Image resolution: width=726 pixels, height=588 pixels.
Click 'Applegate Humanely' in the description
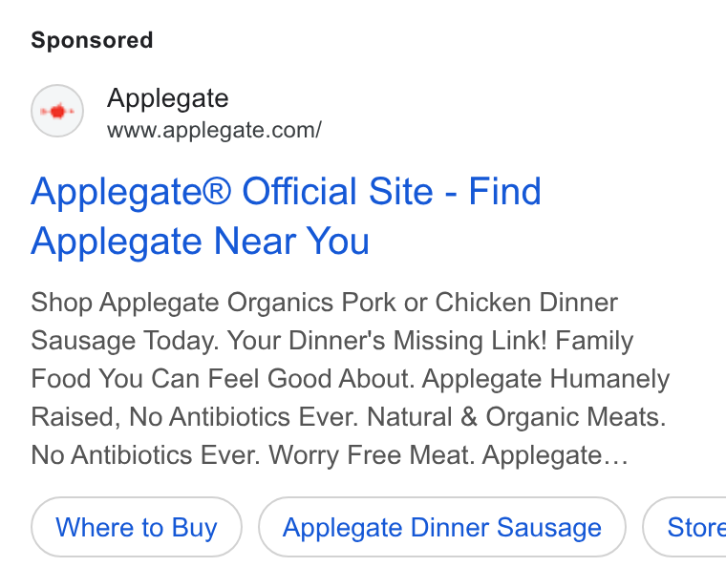(x=545, y=379)
